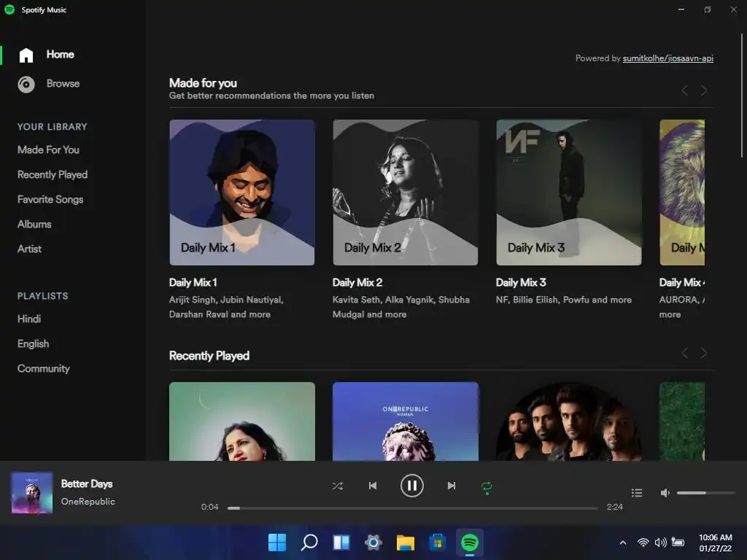
Task: Show previous Made for you items
Action: pos(684,90)
